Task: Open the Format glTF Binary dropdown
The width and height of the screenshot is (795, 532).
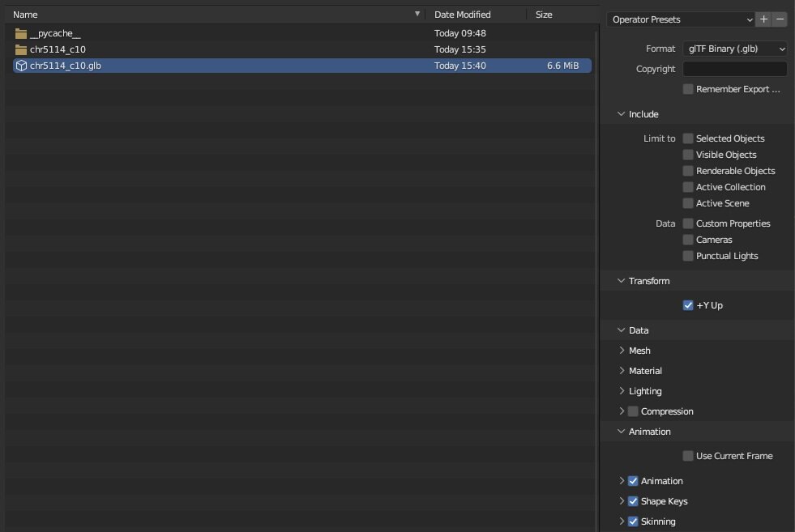Action: pyautogui.click(x=734, y=49)
